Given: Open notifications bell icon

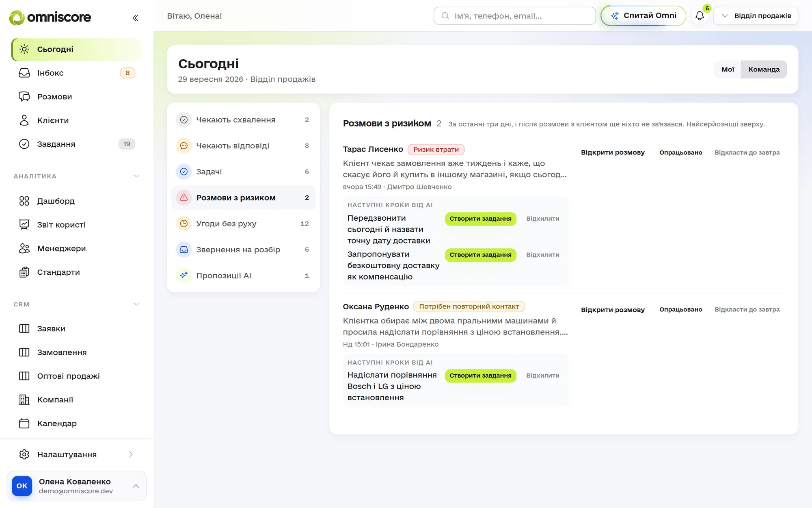Looking at the screenshot, I should click(x=700, y=16).
